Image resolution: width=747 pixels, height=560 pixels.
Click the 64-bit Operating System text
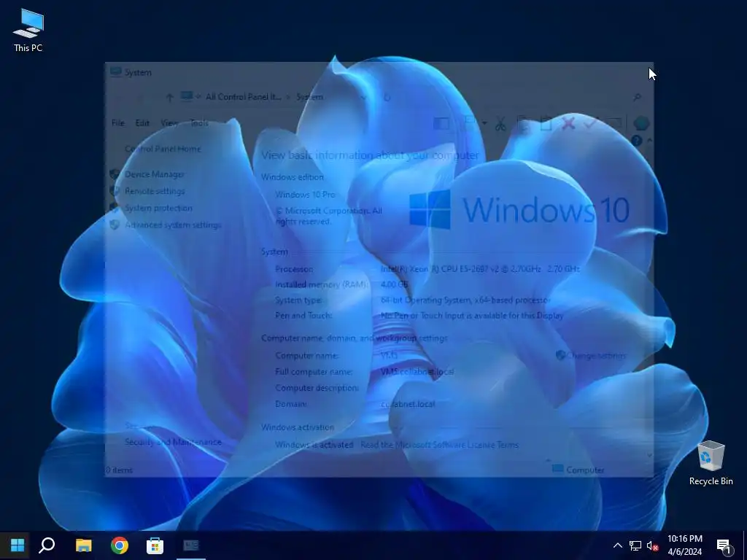point(465,300)
